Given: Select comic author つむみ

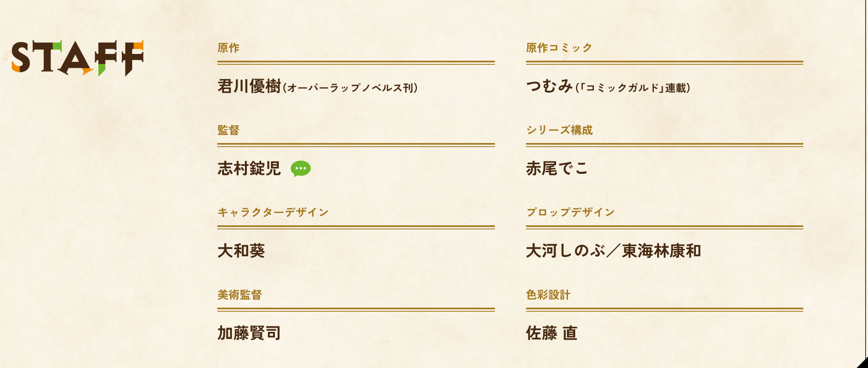Looking at the screenshot, I should [x=550, y=86].
